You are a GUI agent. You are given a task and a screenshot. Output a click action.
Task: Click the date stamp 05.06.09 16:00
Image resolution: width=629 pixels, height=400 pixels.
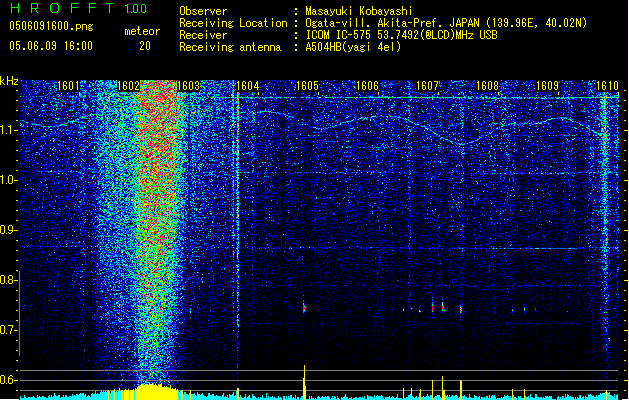51,46
